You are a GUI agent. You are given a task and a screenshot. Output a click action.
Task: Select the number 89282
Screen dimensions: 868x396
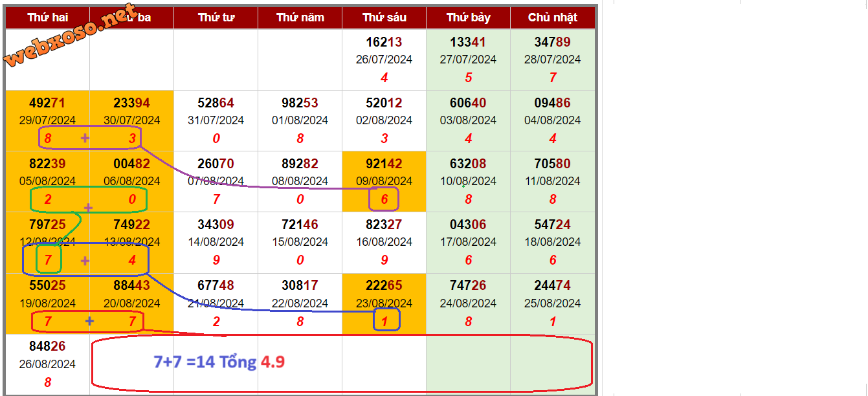(300, 164)
